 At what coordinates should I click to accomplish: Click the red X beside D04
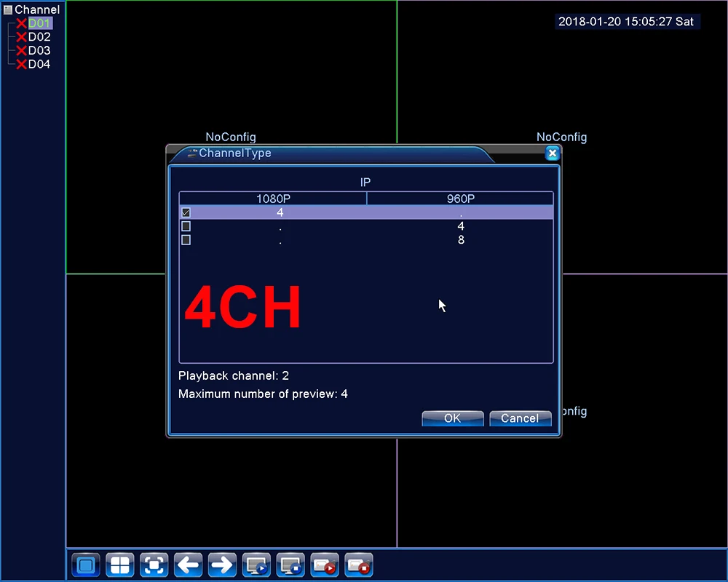[21, 64]
